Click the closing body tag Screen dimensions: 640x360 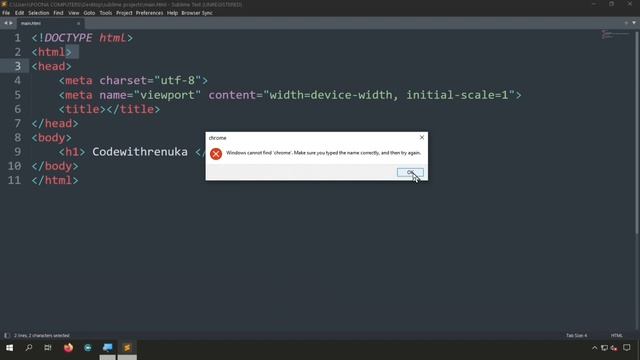pos(55,166)
